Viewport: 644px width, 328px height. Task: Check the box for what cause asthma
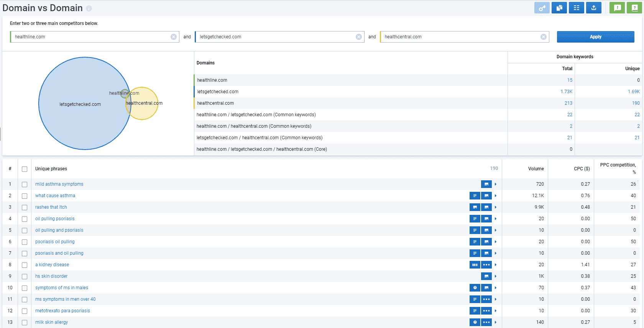pyautogui.click(x=25, y=196)
